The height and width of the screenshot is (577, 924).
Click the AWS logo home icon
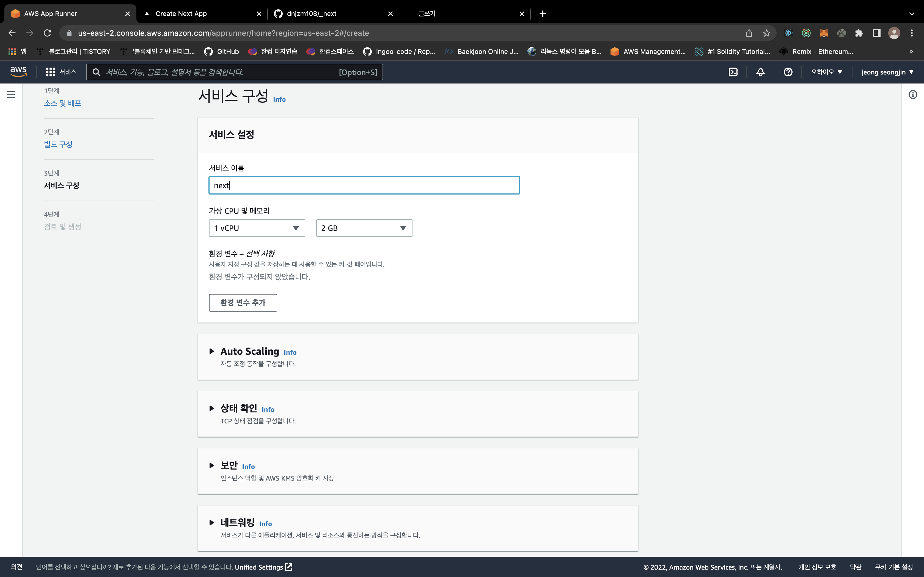18,71
